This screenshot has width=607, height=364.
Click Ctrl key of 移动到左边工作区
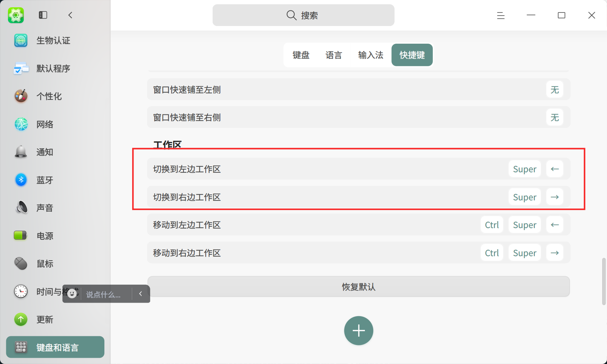492,225
